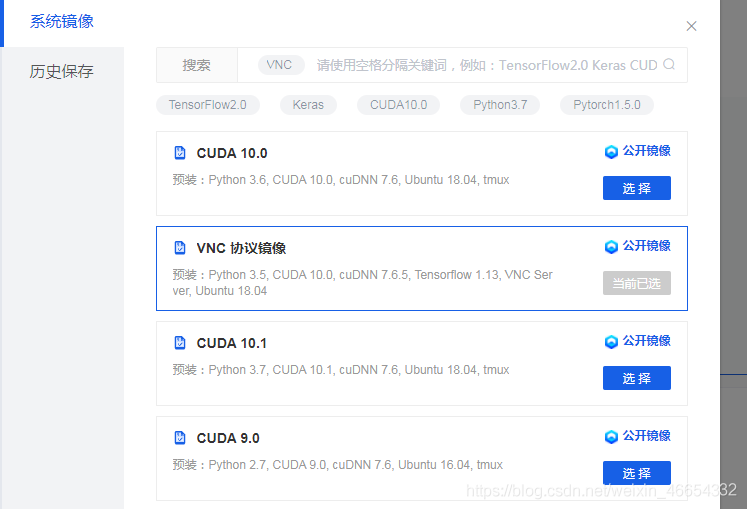Click 公开镜像 badge icon on CUDA 10.0
Image resolution: width=747 pixels, height=509 pixels.
tap(611, 152)
